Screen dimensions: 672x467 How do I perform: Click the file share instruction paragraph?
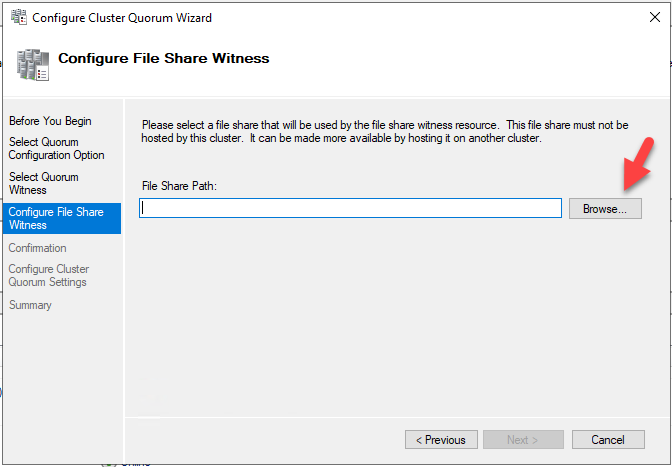[385, 132]
